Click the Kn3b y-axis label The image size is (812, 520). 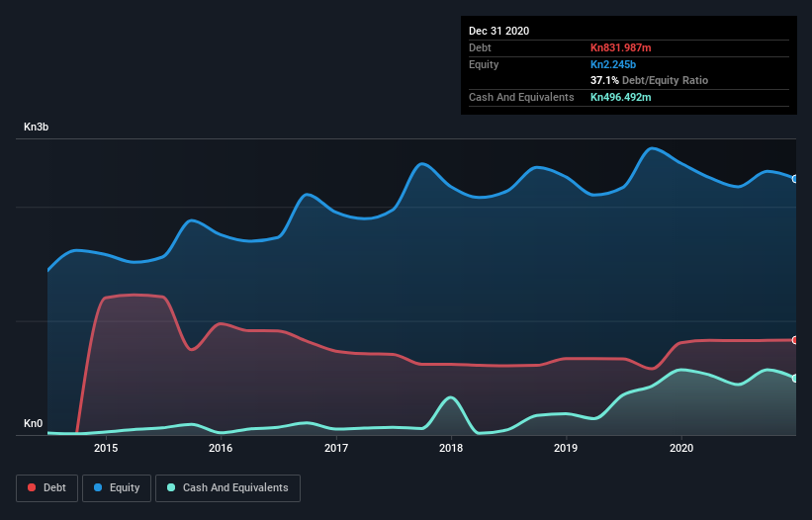[37, 127]
